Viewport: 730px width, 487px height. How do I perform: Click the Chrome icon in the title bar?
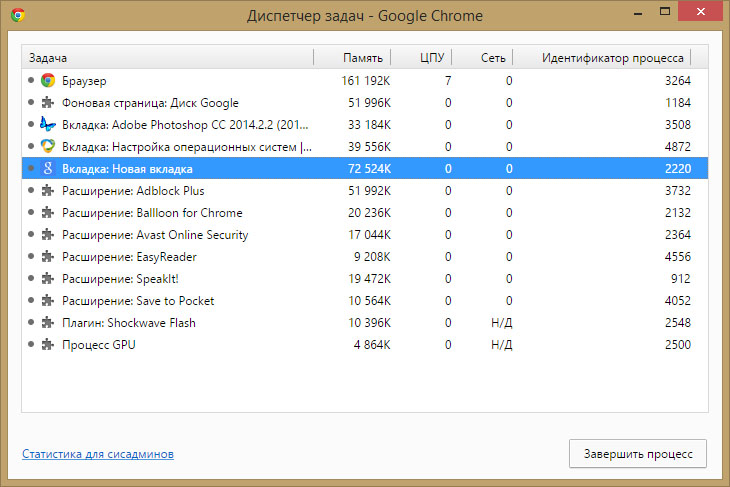point(18,15)
